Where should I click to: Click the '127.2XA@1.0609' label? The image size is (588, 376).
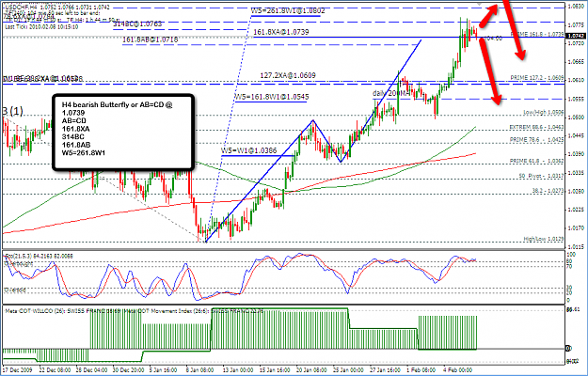pyautogui.click(x=288, y=75)
